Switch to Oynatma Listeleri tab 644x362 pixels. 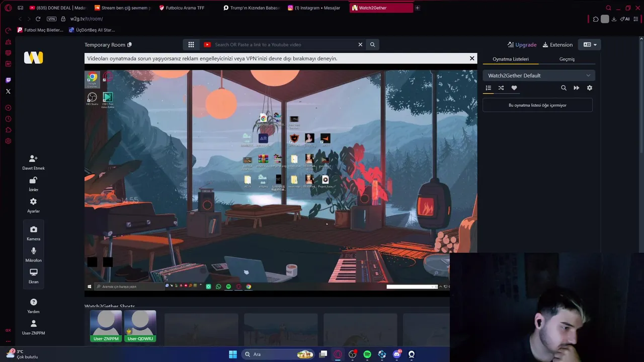coord(510,59)
